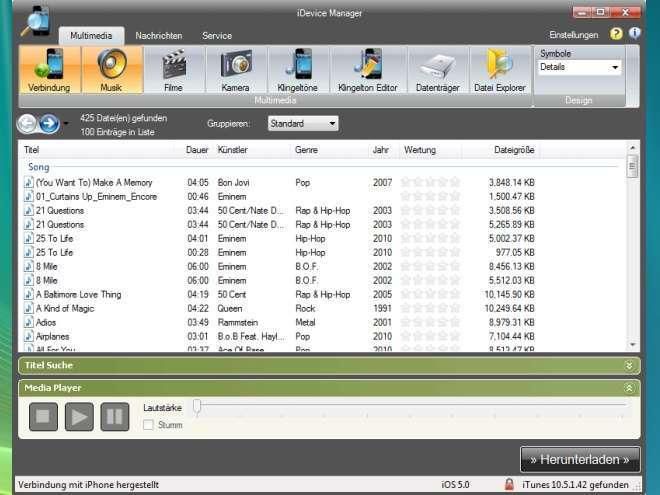This screenshot has width=660, height=495.
Task: Set star rating for 8 Mile 8,456.13 KB row
Action: pyautogui.click(x=430, y=266)
